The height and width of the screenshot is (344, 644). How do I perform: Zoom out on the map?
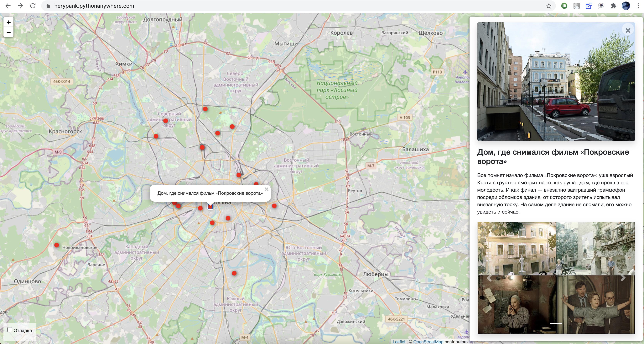(x=8, y=33)
